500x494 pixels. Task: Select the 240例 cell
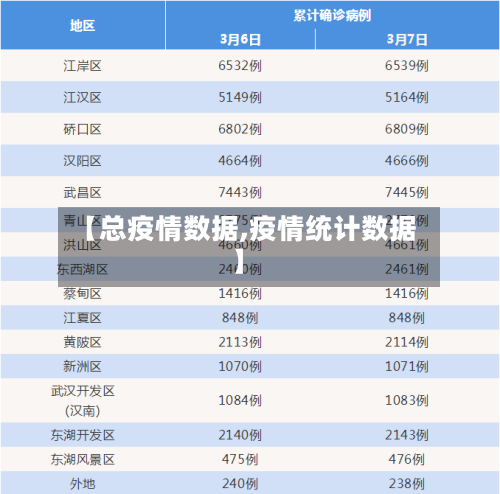point(240,484)
